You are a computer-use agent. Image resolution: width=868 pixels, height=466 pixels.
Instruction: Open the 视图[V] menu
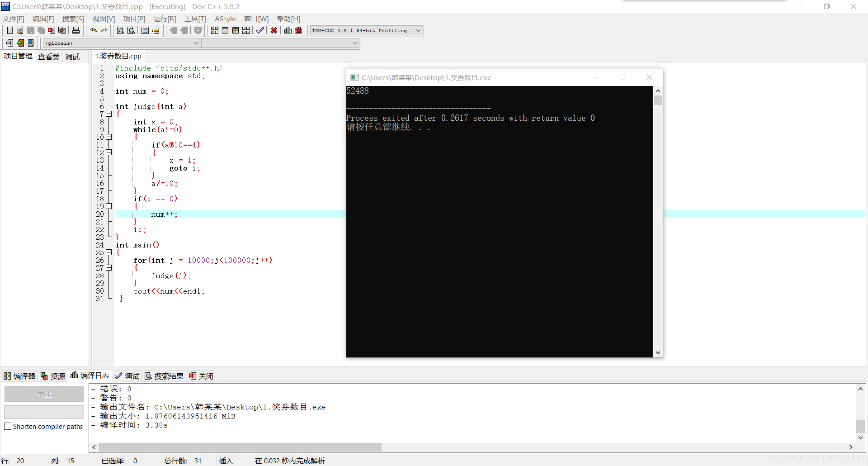coord(104,19)
